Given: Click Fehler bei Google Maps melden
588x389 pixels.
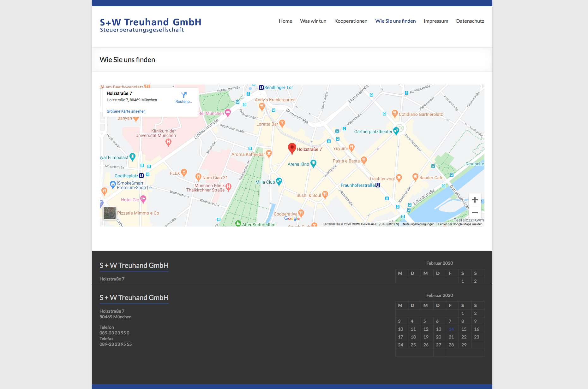Looking at the screenshot, I should point(460,224).
